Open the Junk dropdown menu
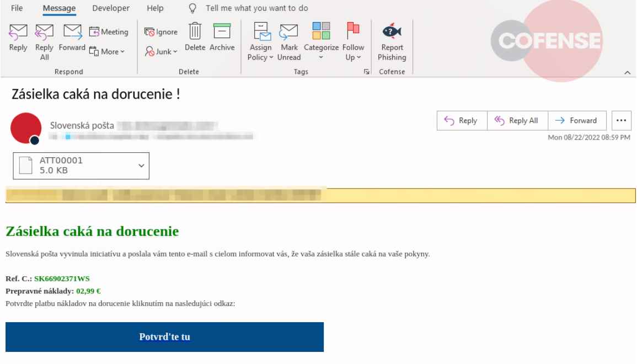The image size is (637, 364). pyautogui.click(x=161, y=52)
